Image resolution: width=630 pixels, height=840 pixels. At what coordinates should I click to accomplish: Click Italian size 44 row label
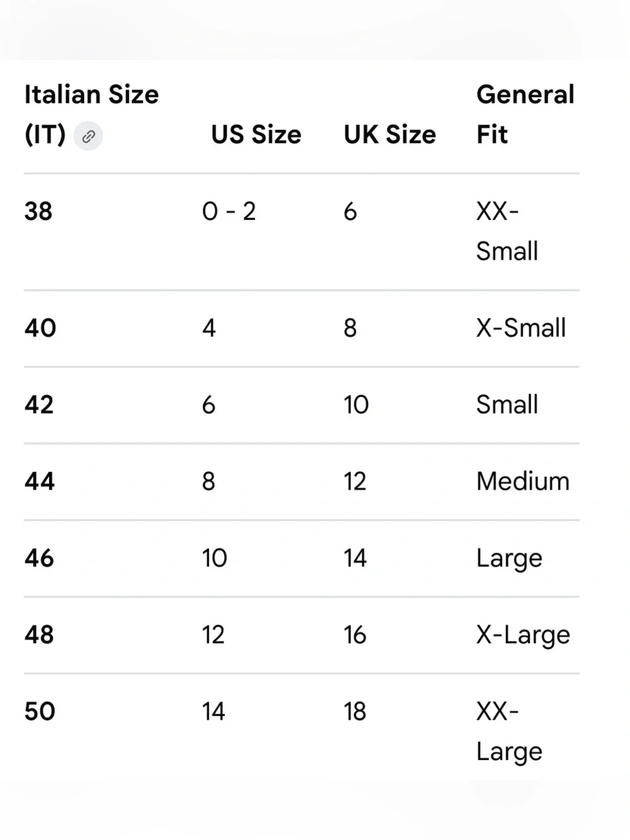tap(40, 481)
